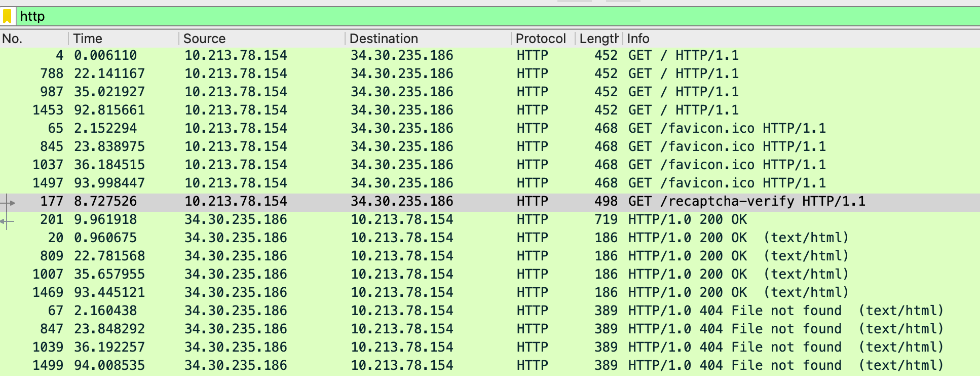
Task: Click the Length column header
Action: 598,39
